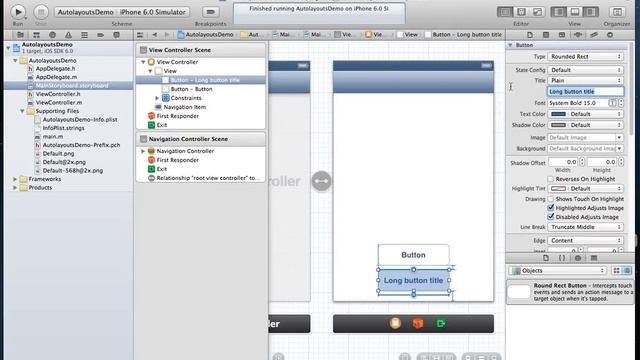Click the Shadow Offset Width field
The height and width of the screenshot is (360, 640).
563,162
